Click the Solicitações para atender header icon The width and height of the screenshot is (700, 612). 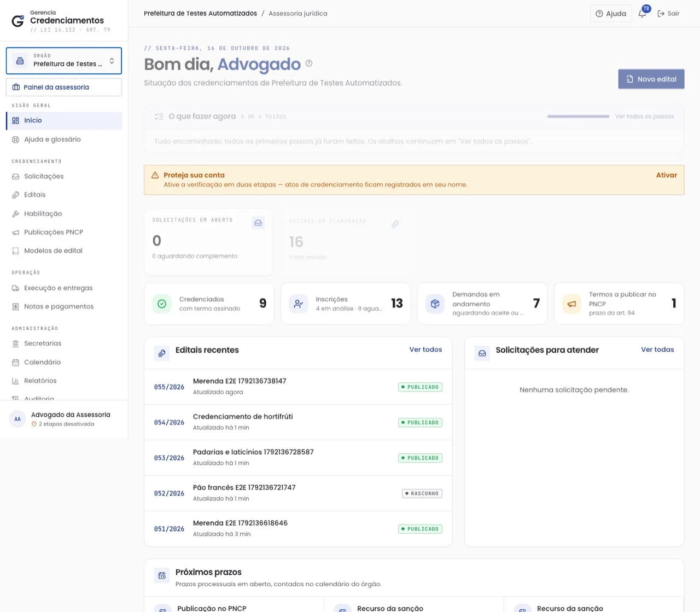[482, 353]
